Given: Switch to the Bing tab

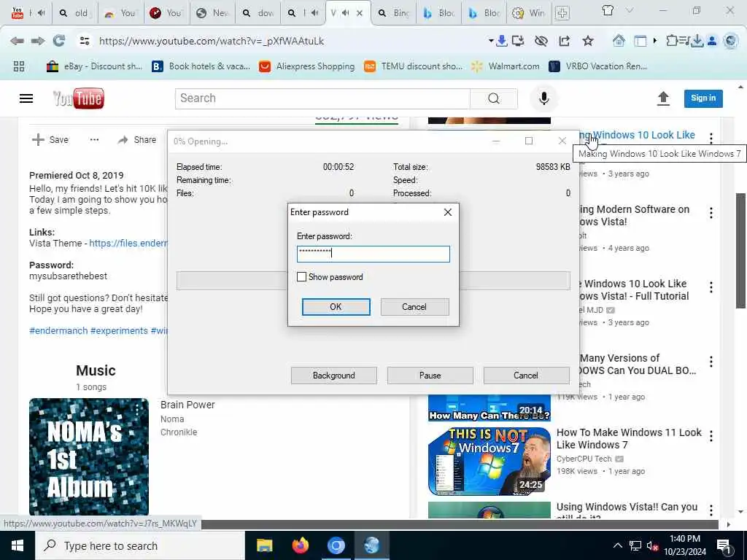Looking at the screenshot, I should point(394,13).
